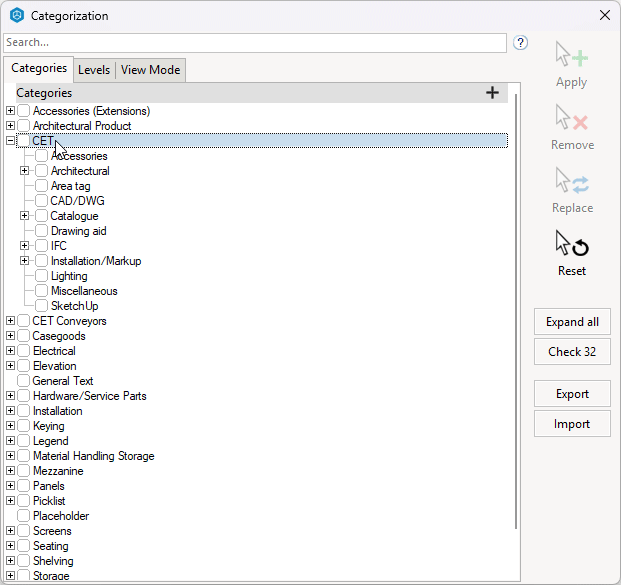The image size is (621, 585).
Task: Click the Check 32 button
Action: point(572,351)
